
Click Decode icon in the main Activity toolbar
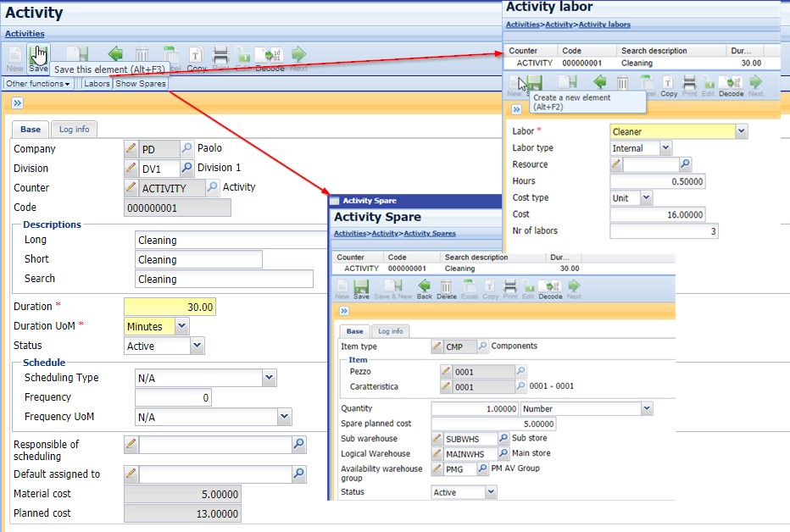click(x=269, y=57)
